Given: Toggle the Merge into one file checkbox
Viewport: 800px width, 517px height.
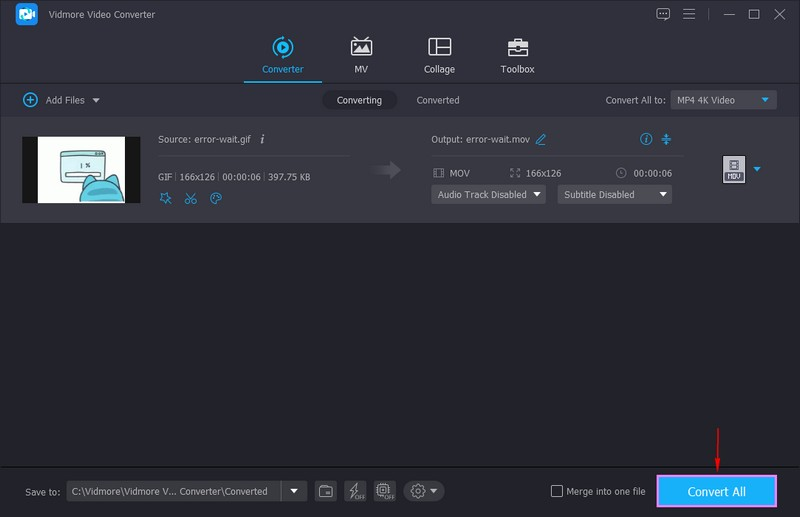Looking at the screenshot, I should click(557, 491).
